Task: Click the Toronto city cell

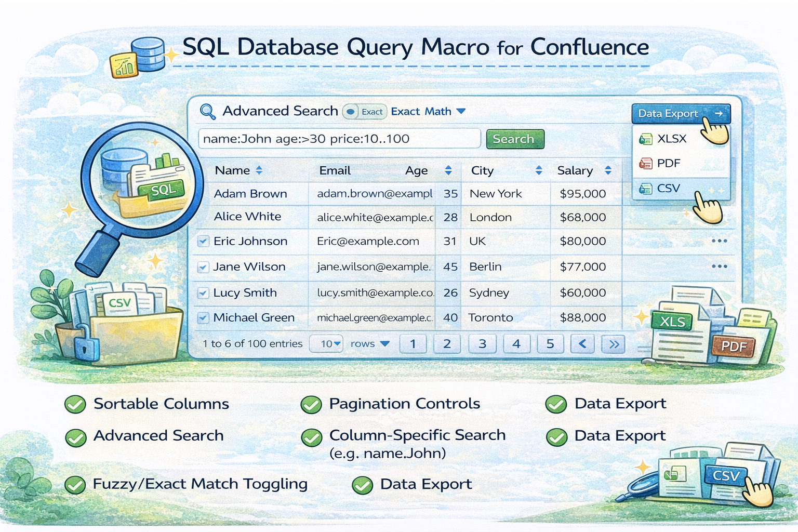Action: coord(490,317)
